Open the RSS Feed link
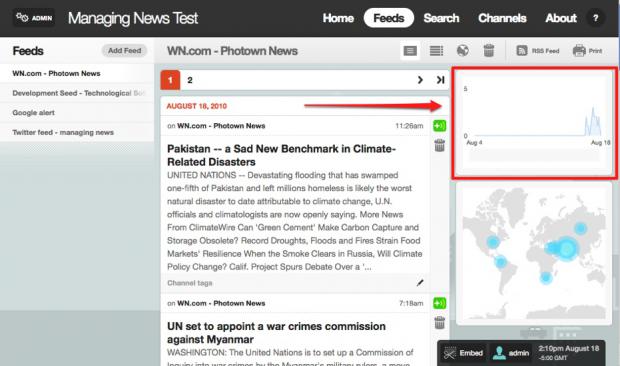This screenshot has height=366, width=620. coord(538,51)
